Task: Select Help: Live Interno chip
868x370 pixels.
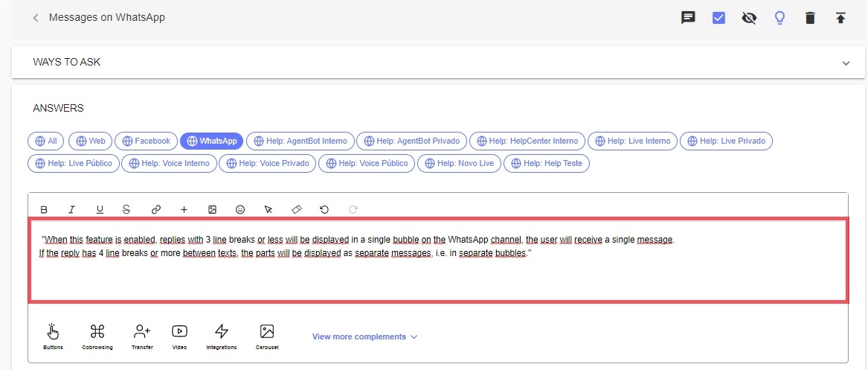Action: (x=633, y=141)
